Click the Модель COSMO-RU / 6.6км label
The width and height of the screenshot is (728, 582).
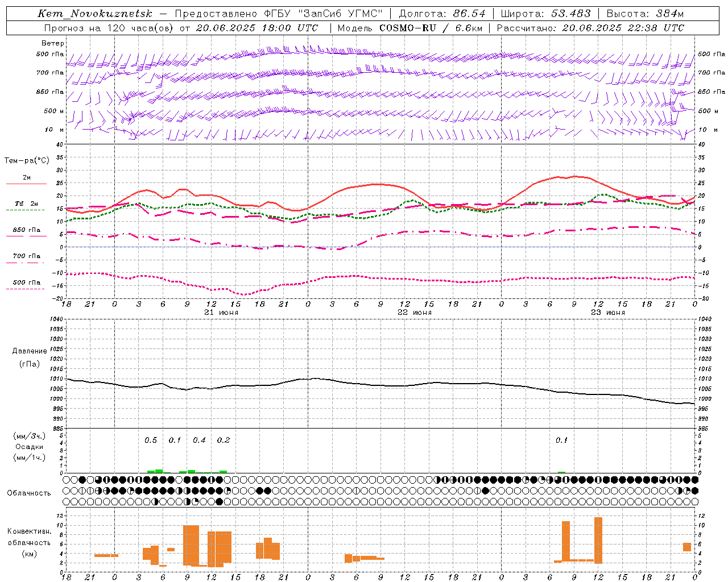(x=409, y=28)
